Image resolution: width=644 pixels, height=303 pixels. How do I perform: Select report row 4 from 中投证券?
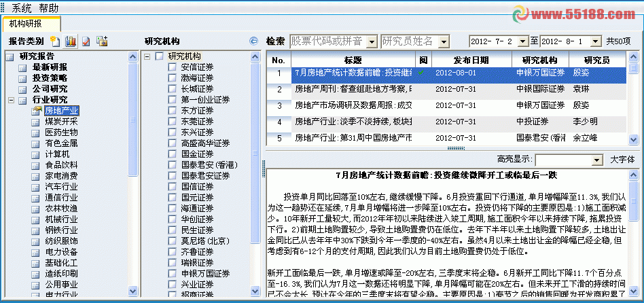pyautogui.click(x=446, y=122)
